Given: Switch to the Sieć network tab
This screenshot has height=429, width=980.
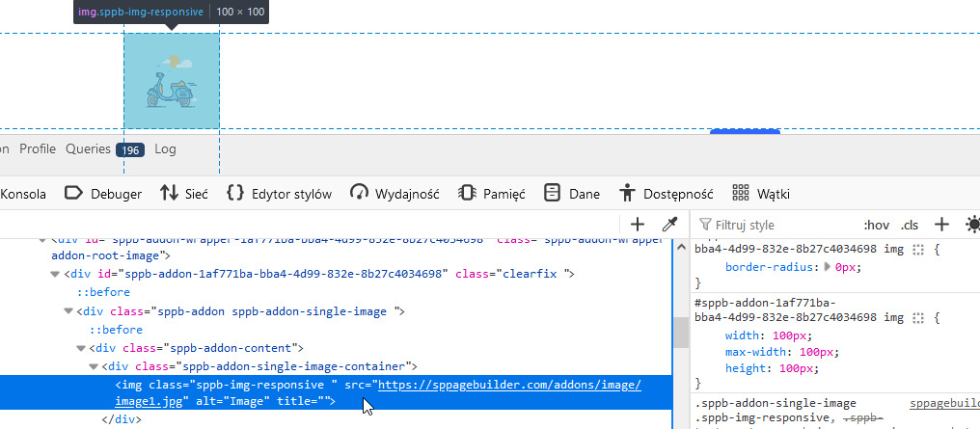Looking at the screenshot, I should pos(184,194).
